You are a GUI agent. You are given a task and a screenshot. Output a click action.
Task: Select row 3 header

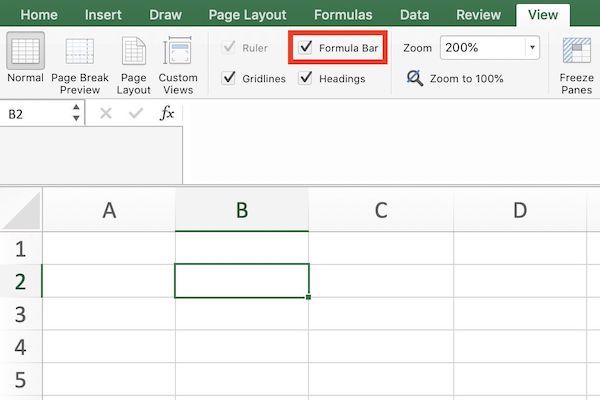coord(21,314)
